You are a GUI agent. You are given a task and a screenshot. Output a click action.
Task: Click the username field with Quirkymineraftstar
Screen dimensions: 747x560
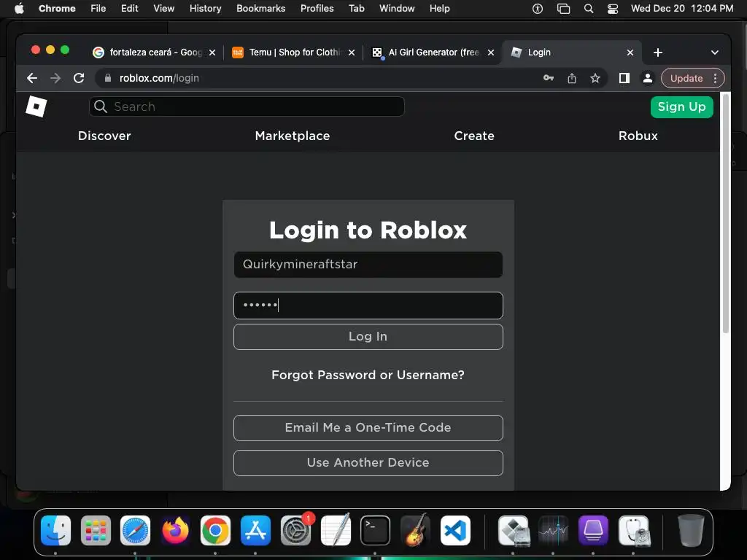[368, 264]
